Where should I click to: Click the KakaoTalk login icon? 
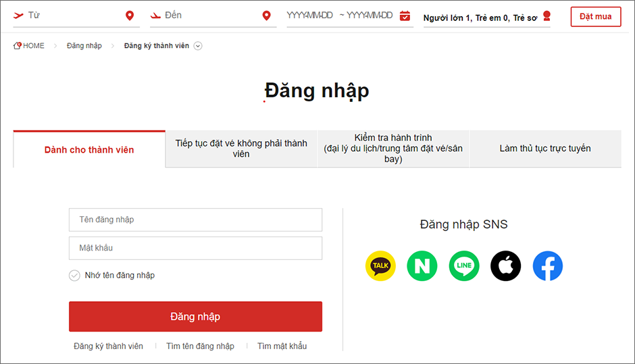[x=380, y=266]
